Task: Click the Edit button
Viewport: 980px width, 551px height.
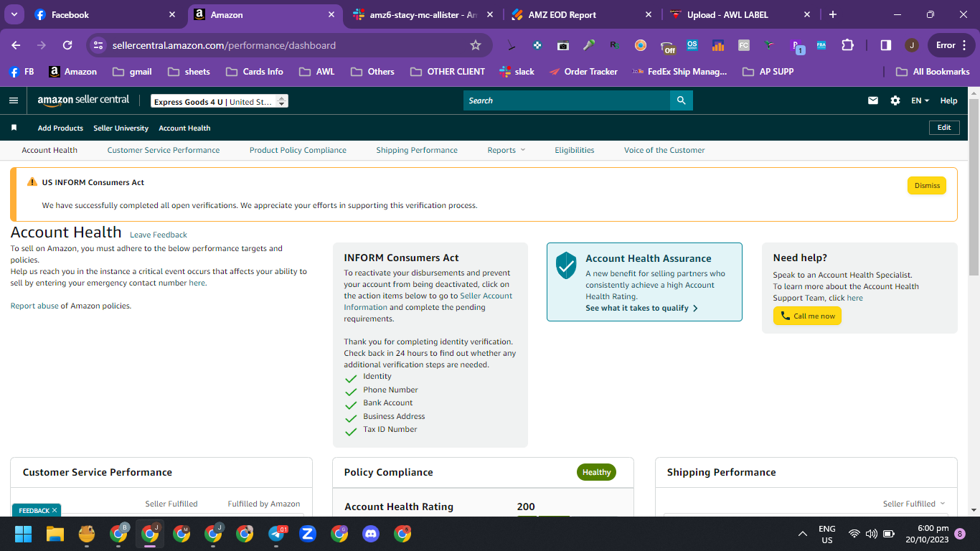Action: (x=944, y=128)
